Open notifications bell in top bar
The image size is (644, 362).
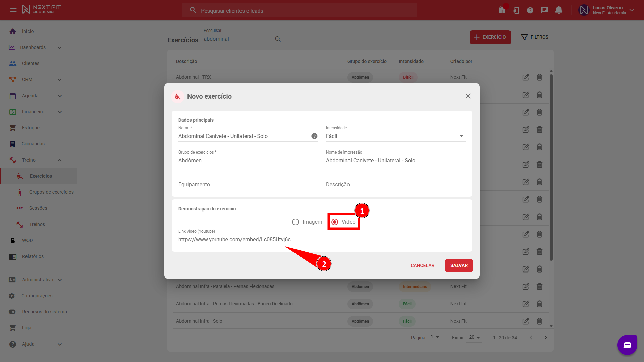click(559, 10)
